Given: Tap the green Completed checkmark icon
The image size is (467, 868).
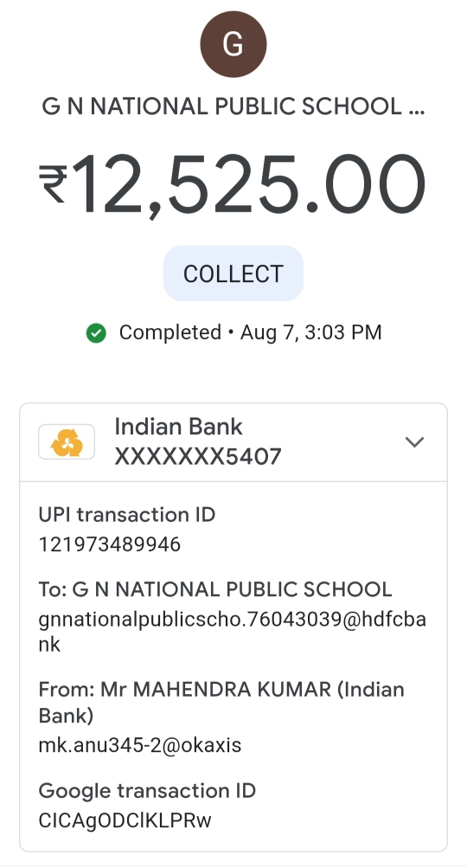Looking at the screenshot, I should (96, 333).
